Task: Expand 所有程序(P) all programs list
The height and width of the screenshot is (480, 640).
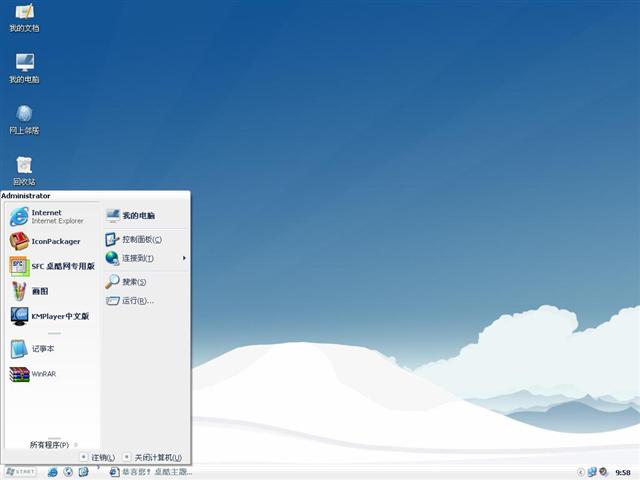Action: point(53,444)
